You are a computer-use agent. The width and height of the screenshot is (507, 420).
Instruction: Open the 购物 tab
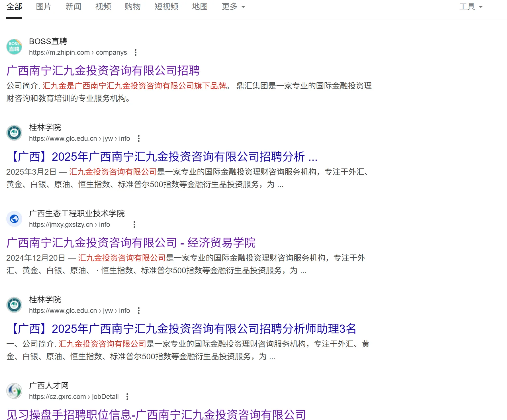coord(132,7)
